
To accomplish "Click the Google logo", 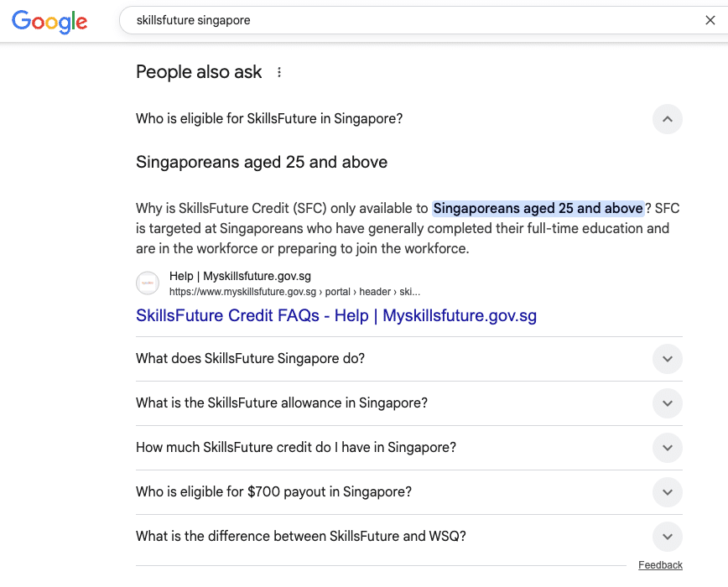I will click(x=49, y=21).
